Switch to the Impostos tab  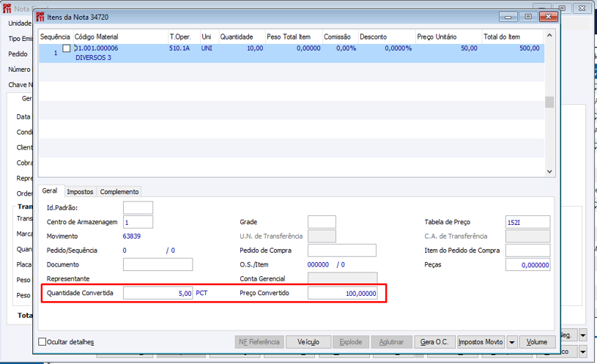tap(80, 191)
